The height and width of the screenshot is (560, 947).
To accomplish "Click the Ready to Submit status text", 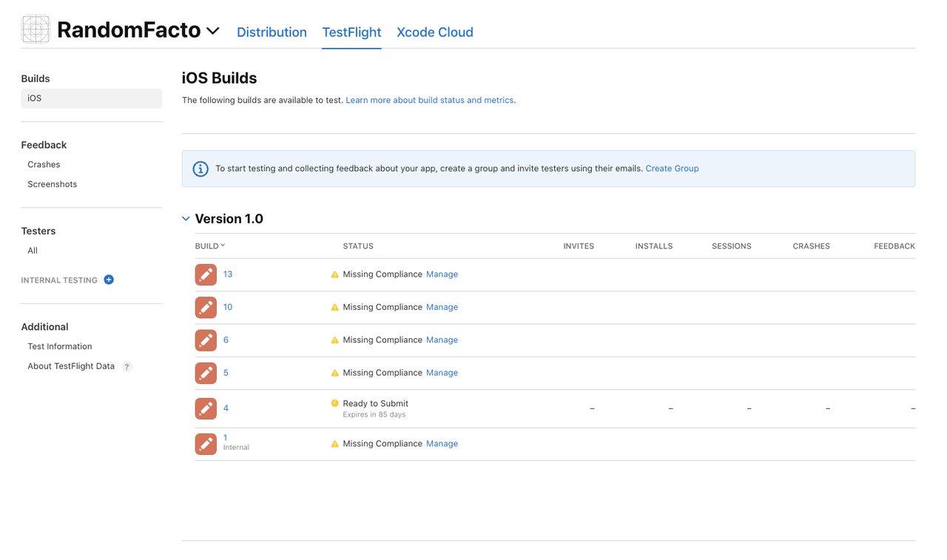I will tap(375, 404).
